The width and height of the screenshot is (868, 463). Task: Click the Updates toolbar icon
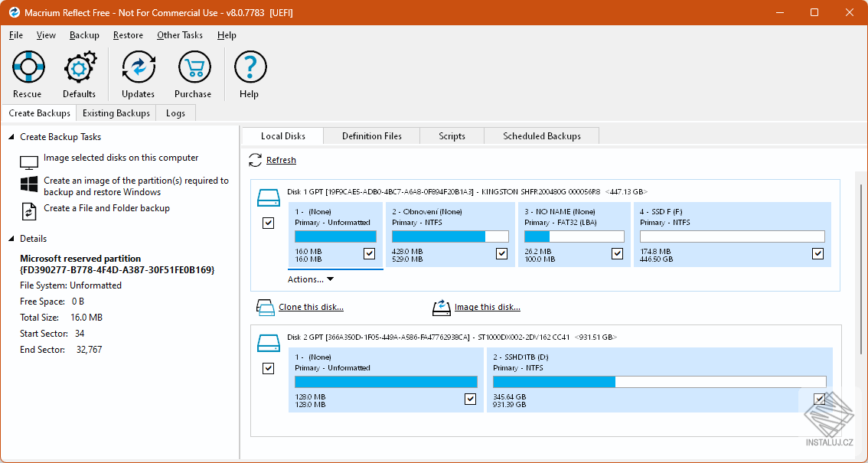tap(138, 68)
